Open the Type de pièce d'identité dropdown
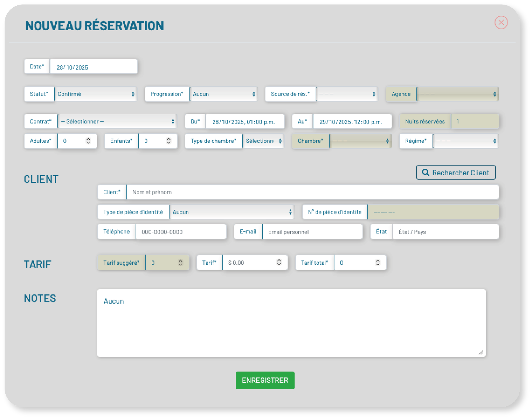 tap(232, 212)
